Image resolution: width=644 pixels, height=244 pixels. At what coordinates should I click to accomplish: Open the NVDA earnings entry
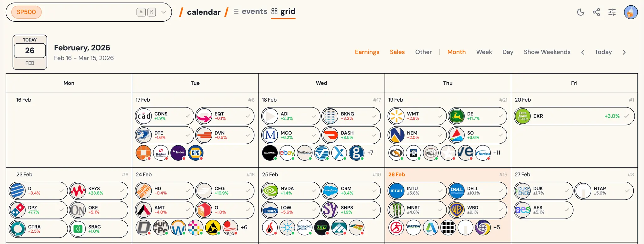coord(291,191)
